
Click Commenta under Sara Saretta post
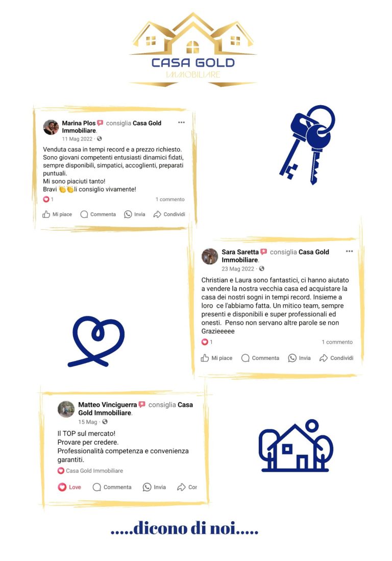(x=260, y=358)
